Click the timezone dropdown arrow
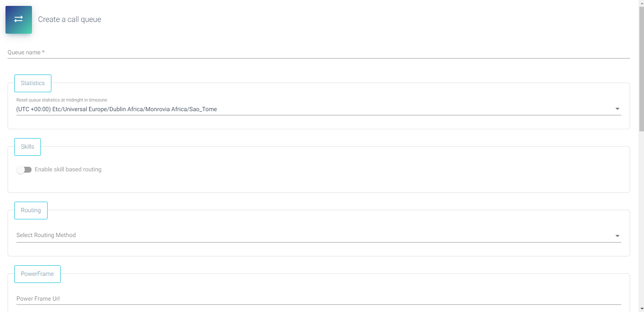This screenshot has height=312, width=644. (x=617, y=109)
